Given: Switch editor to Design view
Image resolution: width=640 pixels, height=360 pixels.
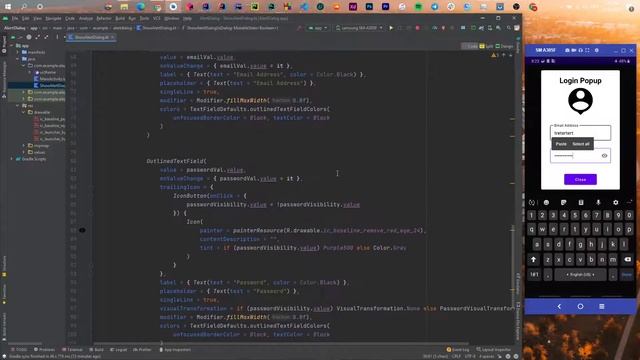Looking at the screenshot, I should pyautogui.click(x=504, y=46).
